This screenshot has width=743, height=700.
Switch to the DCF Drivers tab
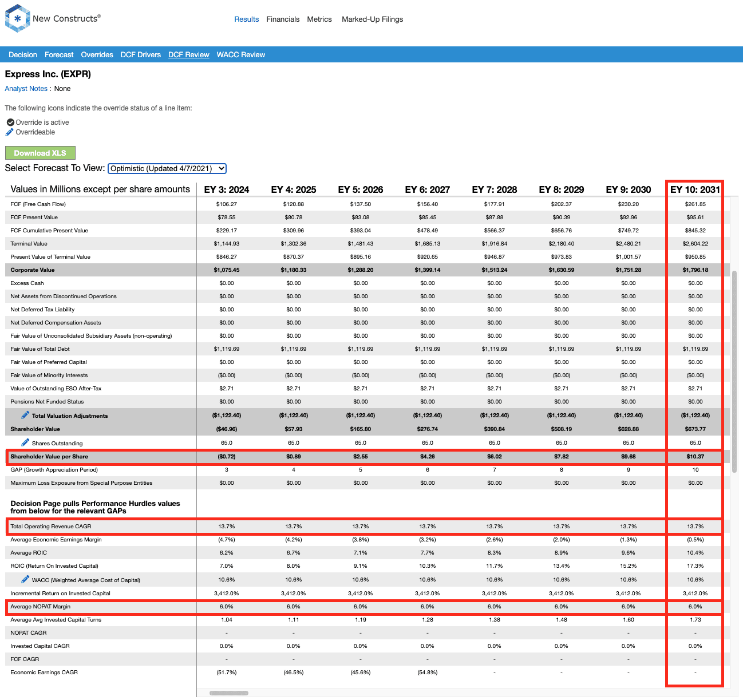pyautogui.click(x=141, y=55)
